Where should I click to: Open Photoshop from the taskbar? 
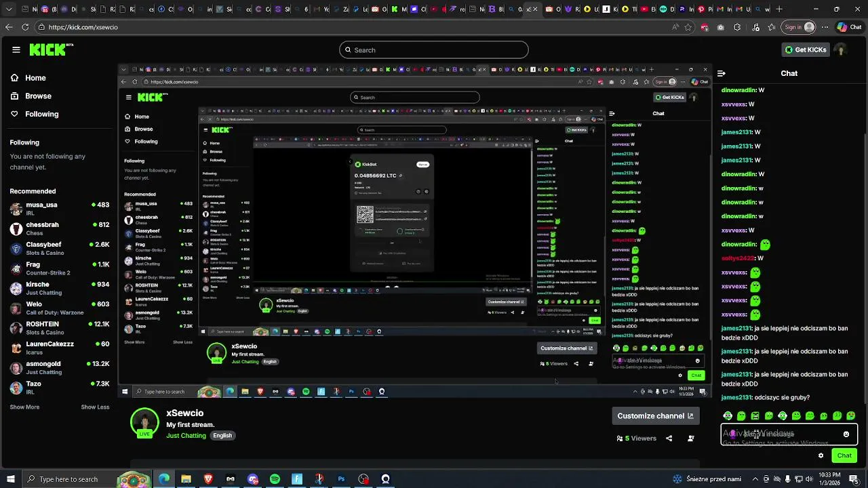pos(341,479)
